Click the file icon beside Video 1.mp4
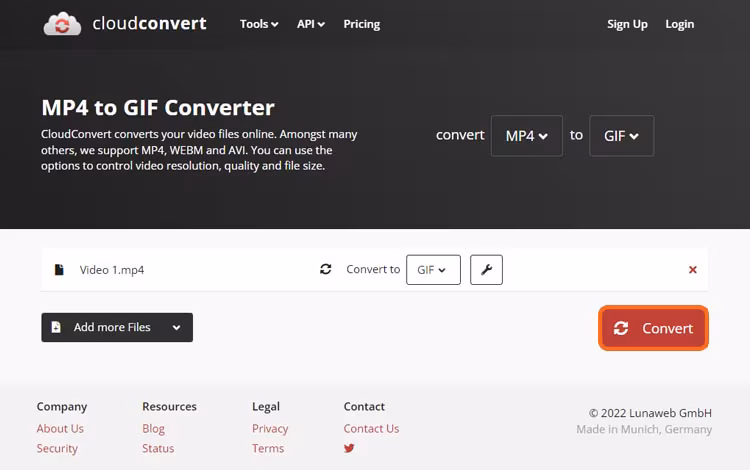 (59, 270)
